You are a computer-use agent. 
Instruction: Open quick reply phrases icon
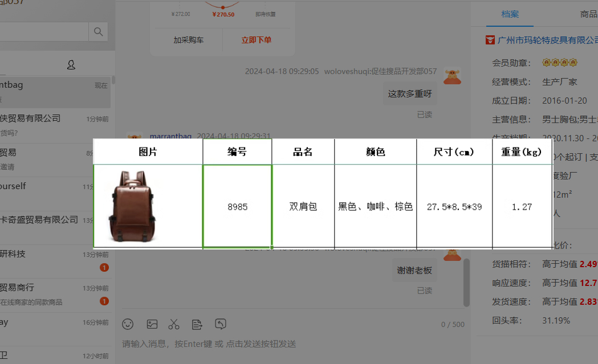(x=197, y=324)
